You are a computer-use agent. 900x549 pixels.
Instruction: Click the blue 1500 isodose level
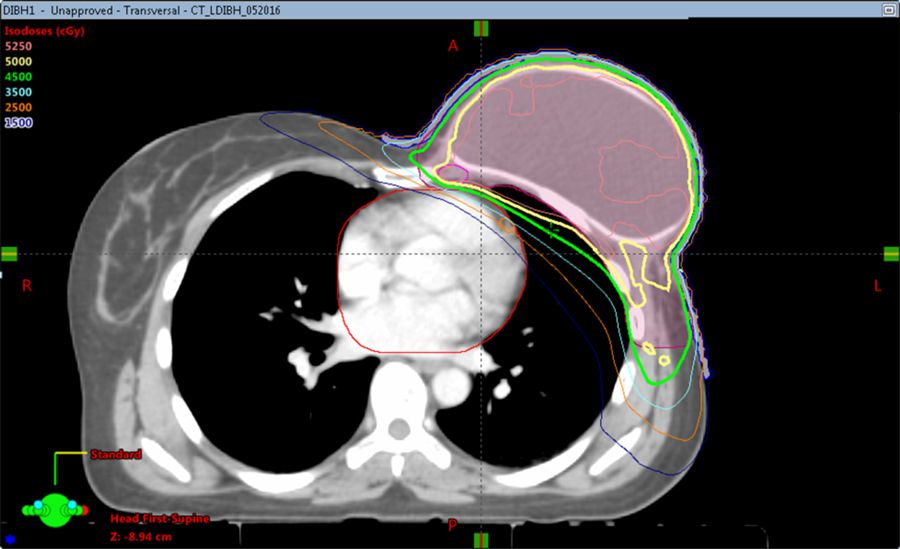coord(19,122)
